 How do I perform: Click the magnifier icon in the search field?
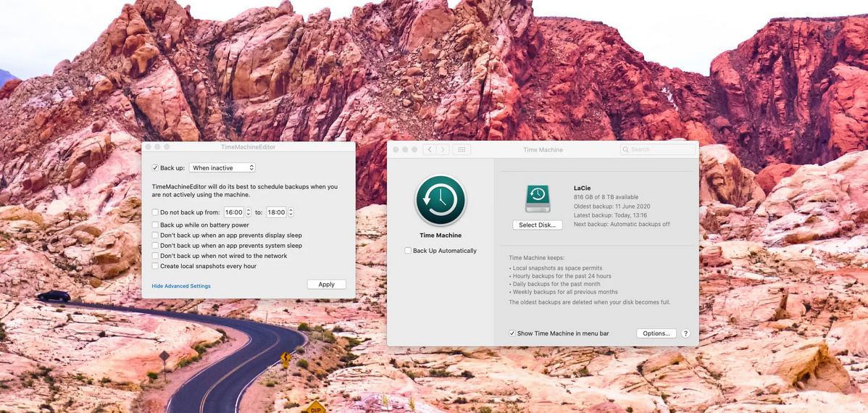coord(625,149)
